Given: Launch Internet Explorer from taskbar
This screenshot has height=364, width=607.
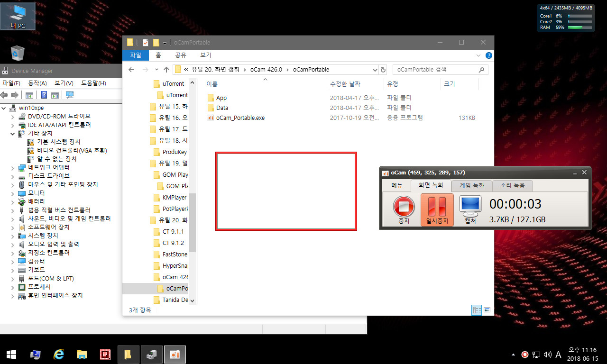Looking at the screenshot, I should tap(59, 354).
